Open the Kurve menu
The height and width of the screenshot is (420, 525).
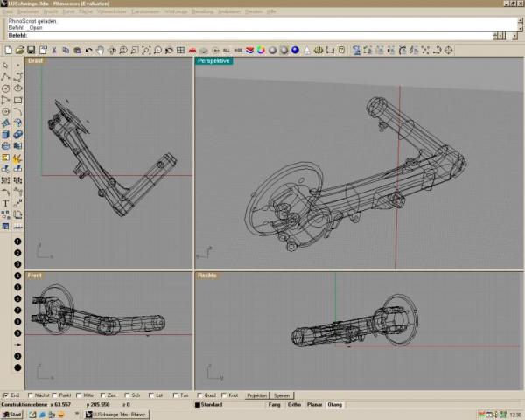[68, 11]
